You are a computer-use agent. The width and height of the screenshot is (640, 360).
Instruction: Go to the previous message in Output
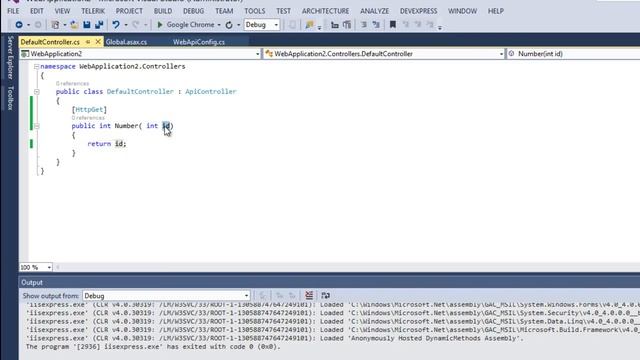pos(280,295)
